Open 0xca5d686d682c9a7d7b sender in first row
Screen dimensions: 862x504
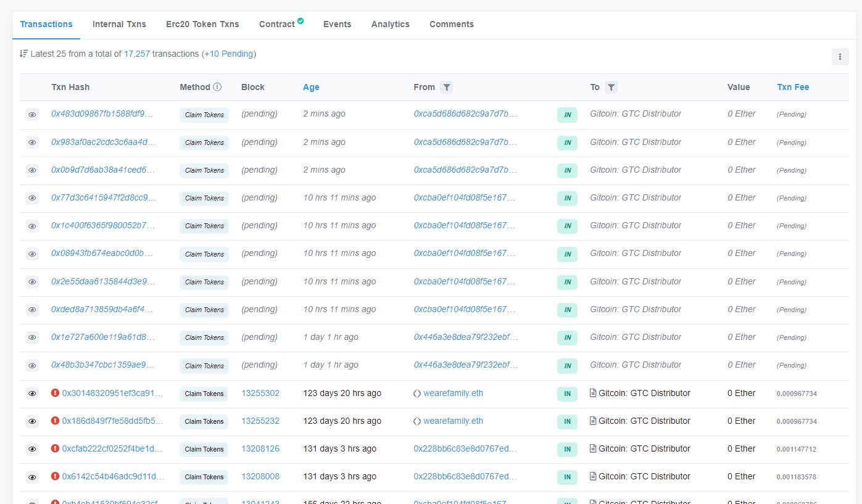(465, 114)
